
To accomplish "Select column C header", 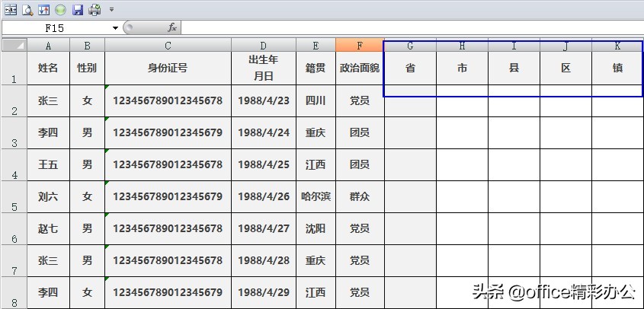I will point(168,45).
